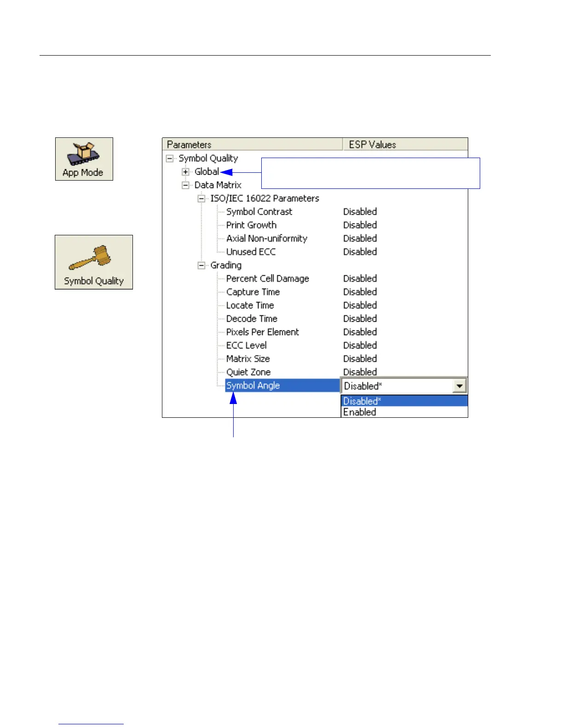
Task: Select Symbol Contrast parameter
Action: point(259,212)
